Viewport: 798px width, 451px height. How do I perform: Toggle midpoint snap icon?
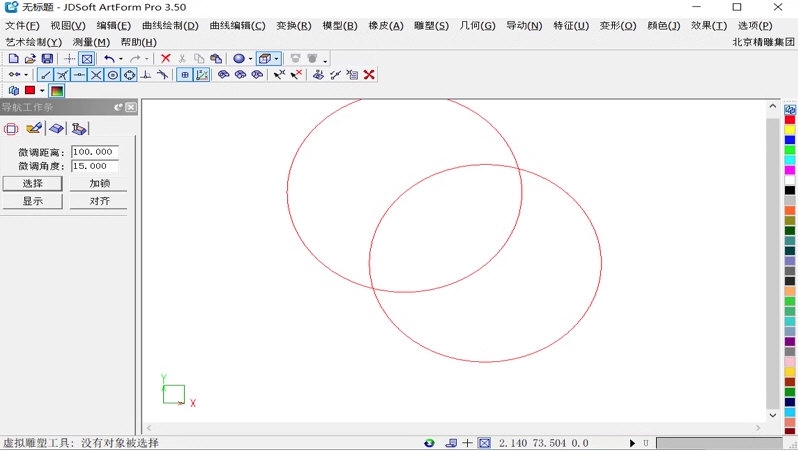tap(79, 75)
